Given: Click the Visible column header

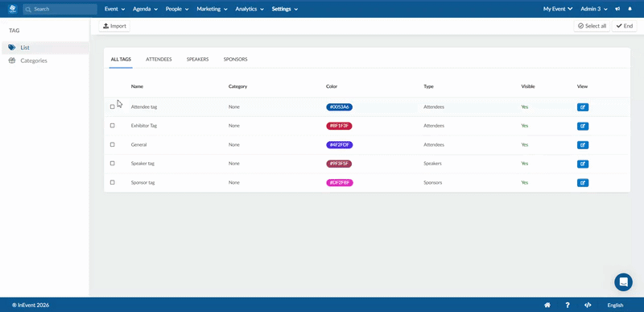Looking at the screenshot, I should pos(528,87).
